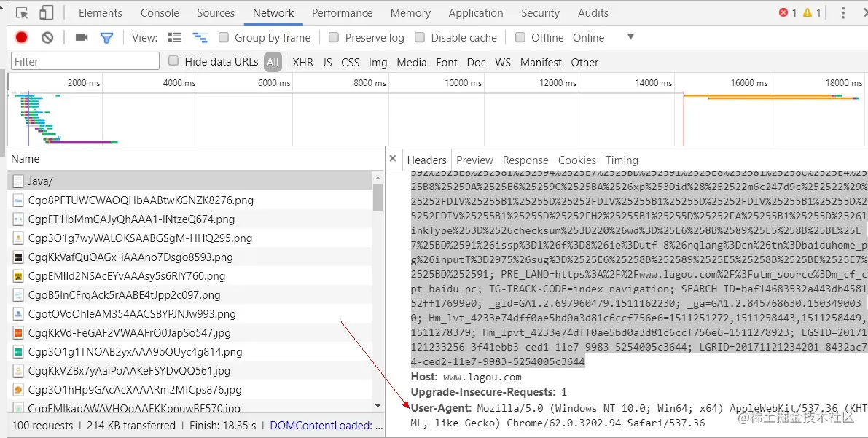868x438 pixels.
Task: Click thumbnail icon of CgqKkVd-FeGAF2VWAAFrO0JapSo547.jpg
Action: coord(18,333)
